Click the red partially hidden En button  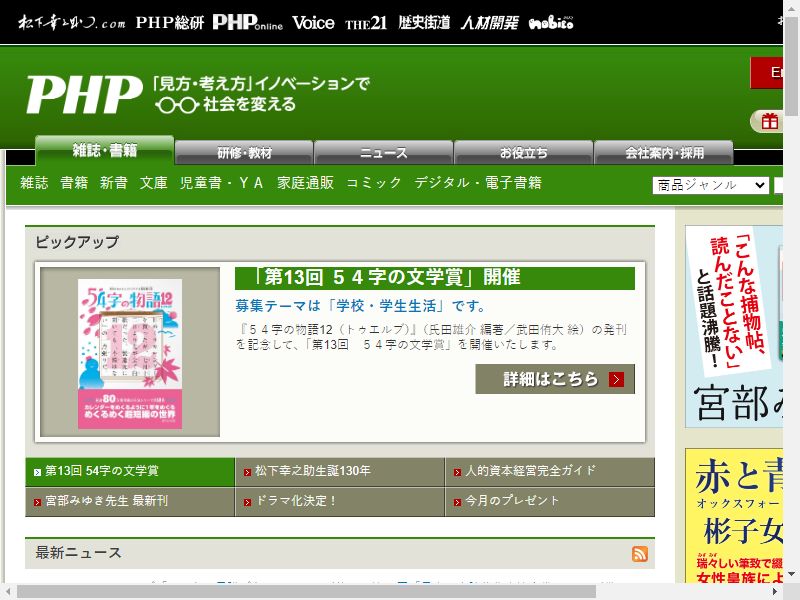766,73
